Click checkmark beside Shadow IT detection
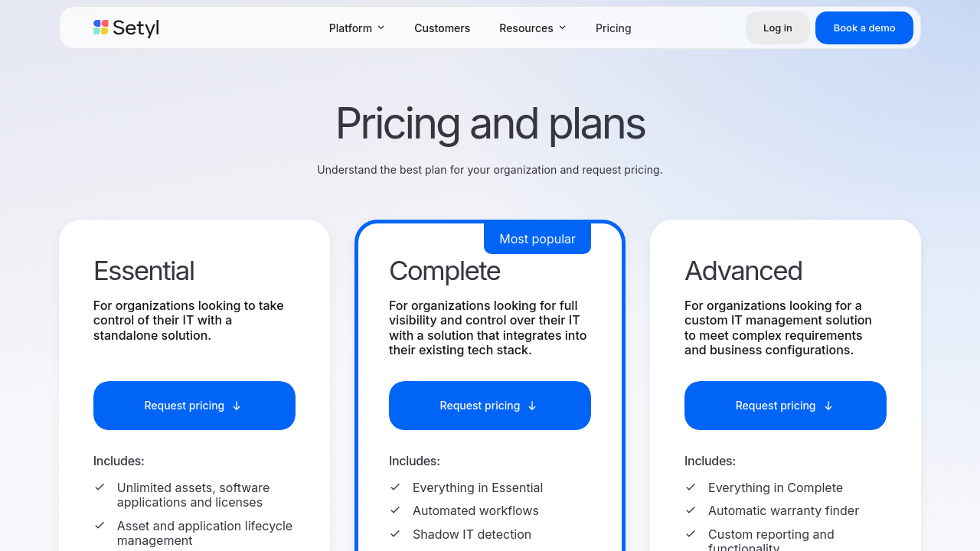 click(395, 533)
